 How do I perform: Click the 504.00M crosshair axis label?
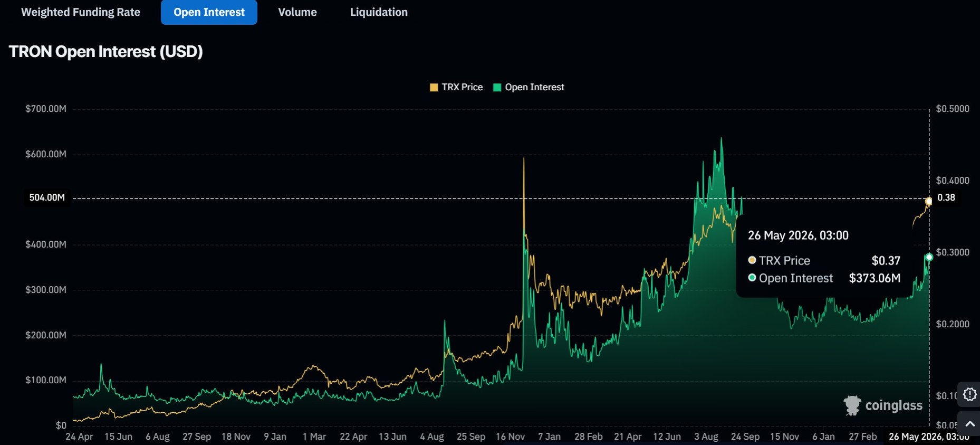(x=47, y=197)
